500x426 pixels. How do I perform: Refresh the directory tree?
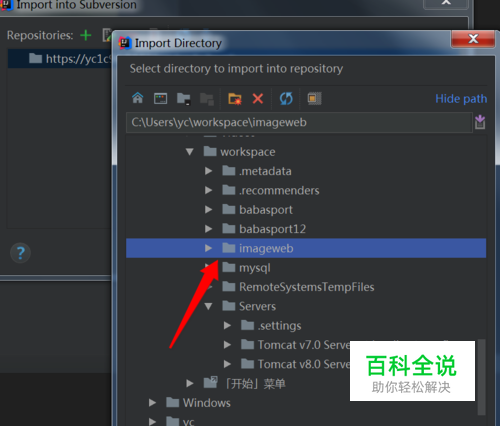pos(286,99)
